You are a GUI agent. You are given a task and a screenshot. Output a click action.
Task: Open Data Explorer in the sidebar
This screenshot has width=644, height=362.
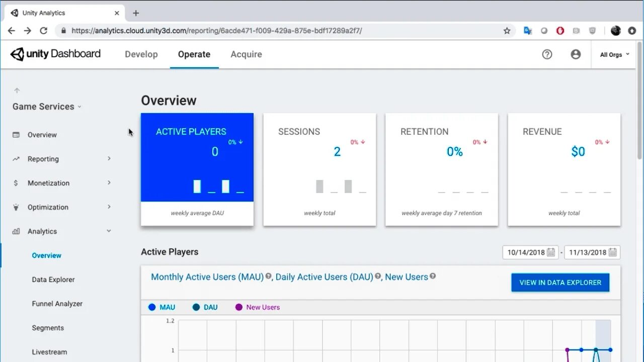[x=53, y=280]
